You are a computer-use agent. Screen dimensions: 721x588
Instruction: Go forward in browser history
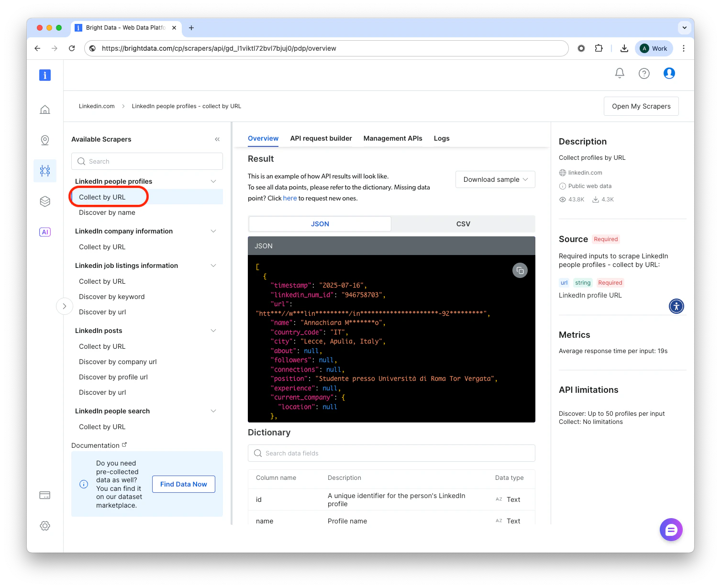pos(55,48)
